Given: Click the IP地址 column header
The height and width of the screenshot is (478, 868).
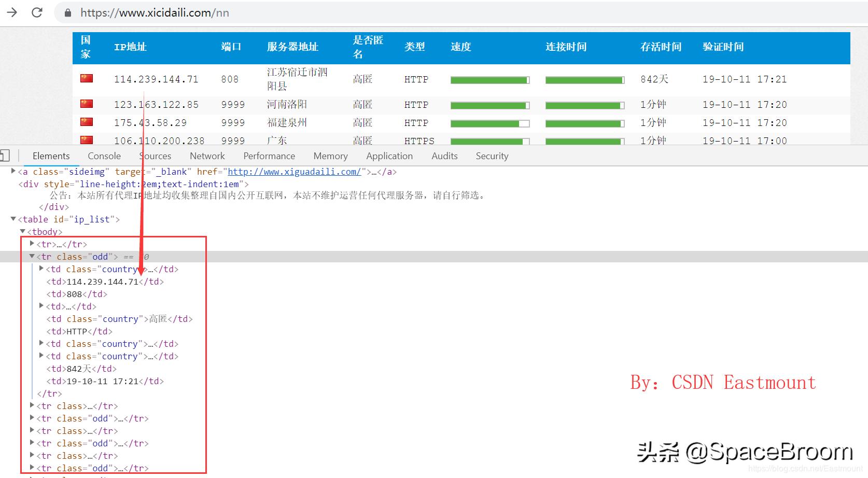Looking at the screenshot, I should pyautogui.click(x=131, y=47).
